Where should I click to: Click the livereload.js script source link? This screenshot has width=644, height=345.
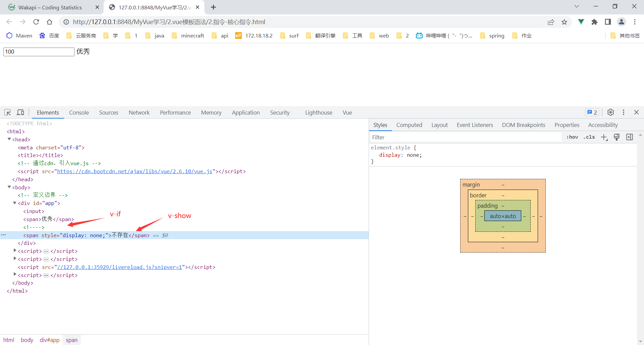(x=119, y=267)
